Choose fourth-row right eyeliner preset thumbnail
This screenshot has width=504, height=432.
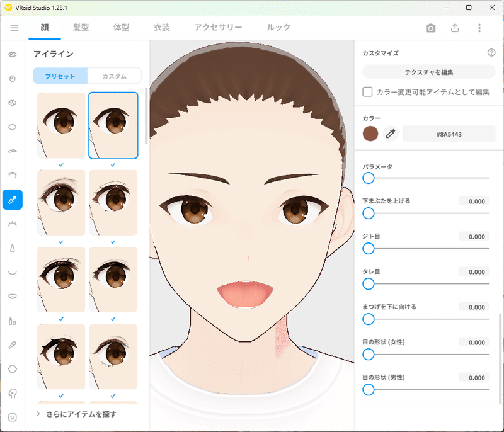113,356
